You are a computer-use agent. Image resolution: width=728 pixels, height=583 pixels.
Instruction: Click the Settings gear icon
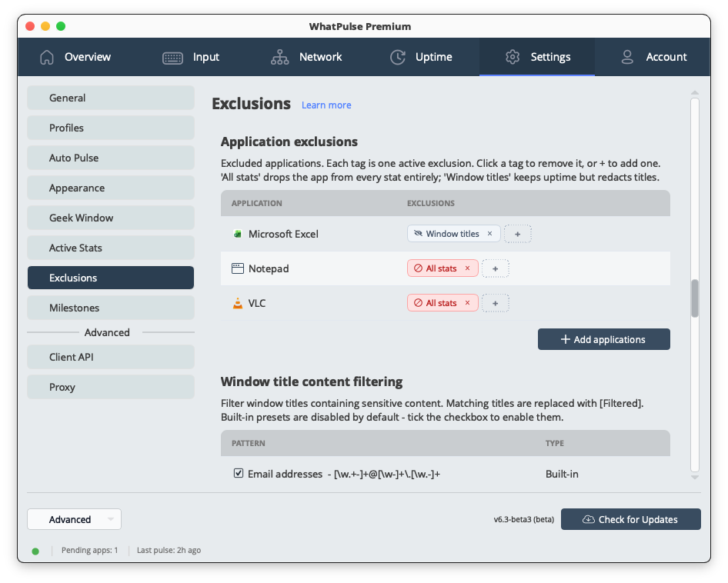(513, 57)
